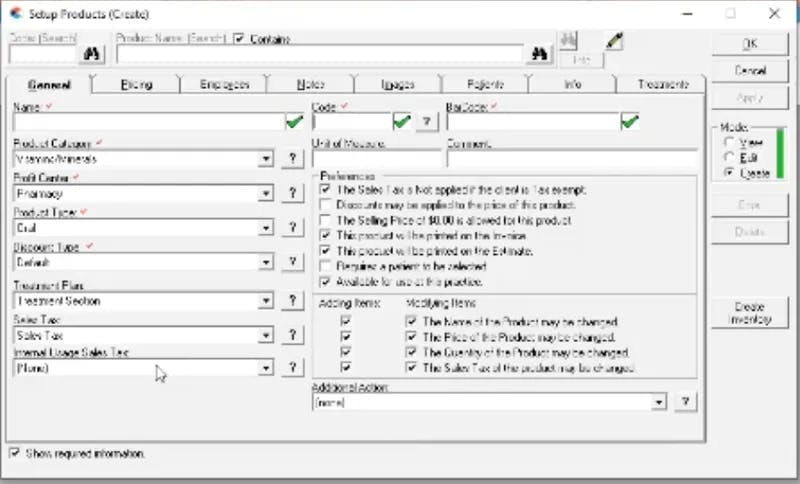Click question mark button beside Code field
This screenshot has width=800, height=484.
pos(427,122)
